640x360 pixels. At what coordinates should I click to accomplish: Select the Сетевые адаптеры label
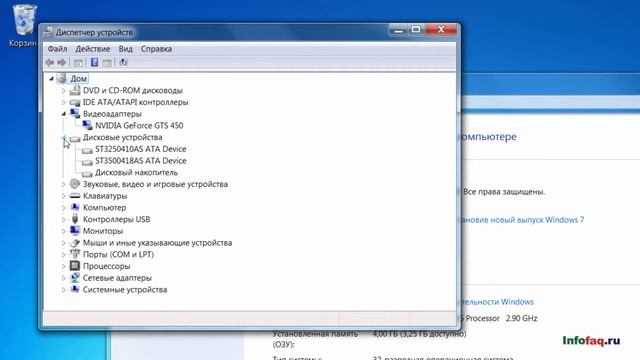coord(117,278)
